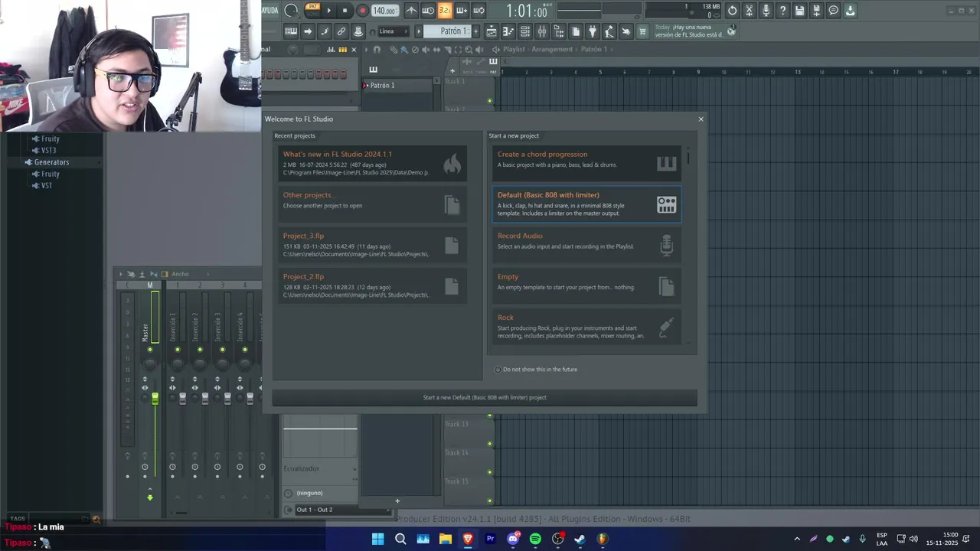Open What's new in FL Studio 2024.1.1 project

point(372,163)
